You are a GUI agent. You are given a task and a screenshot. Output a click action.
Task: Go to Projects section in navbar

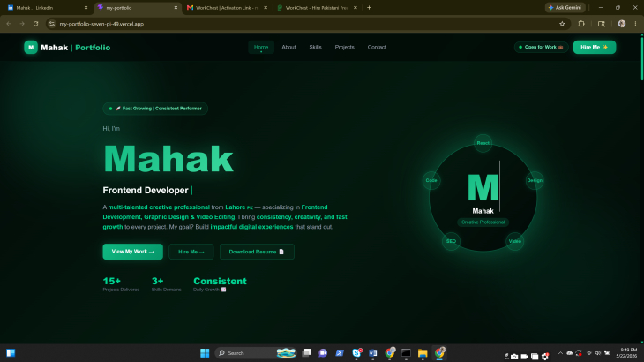tap(344, 48)
